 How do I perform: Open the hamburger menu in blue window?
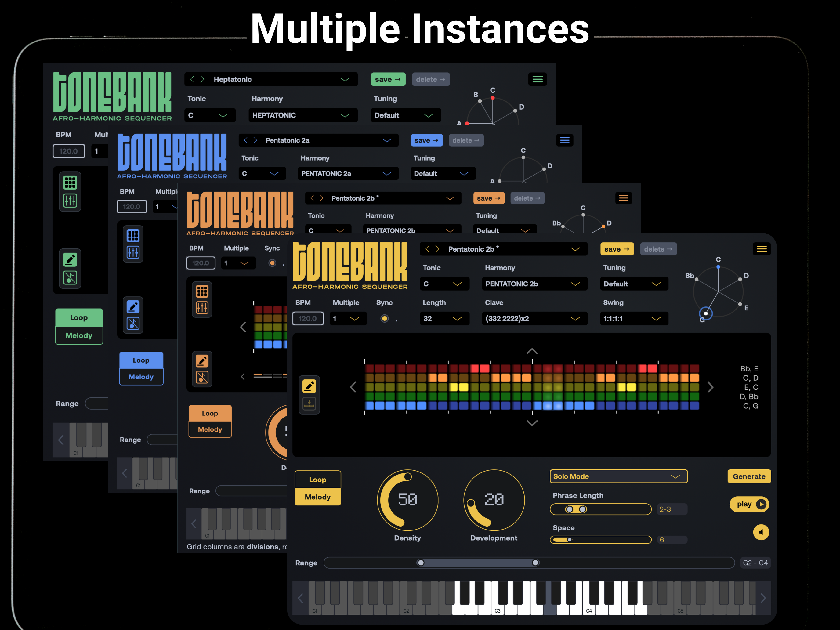point(565,140)
